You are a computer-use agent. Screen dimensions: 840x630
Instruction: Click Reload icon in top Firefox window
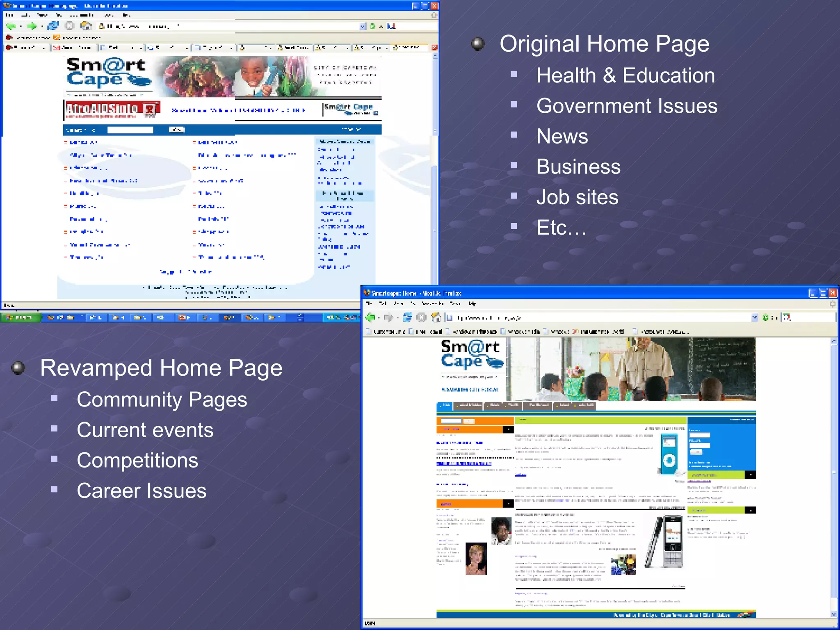click(x=53, y=26)
